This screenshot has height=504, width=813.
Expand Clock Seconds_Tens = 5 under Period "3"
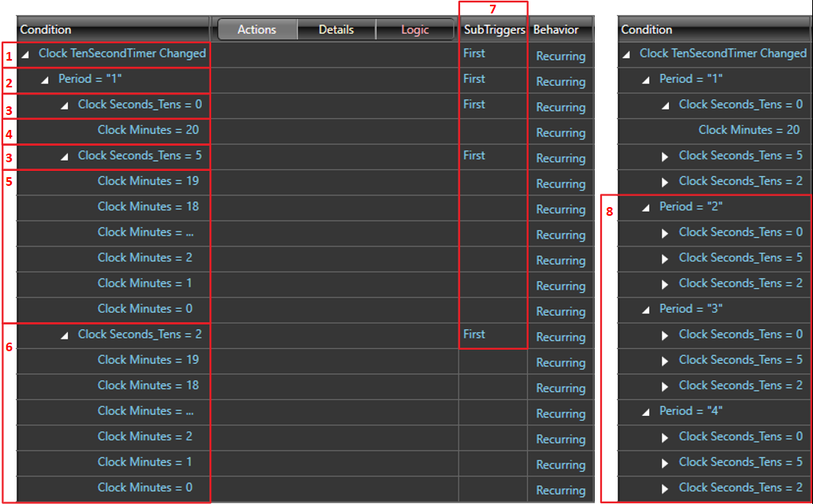tap(666, 361)
